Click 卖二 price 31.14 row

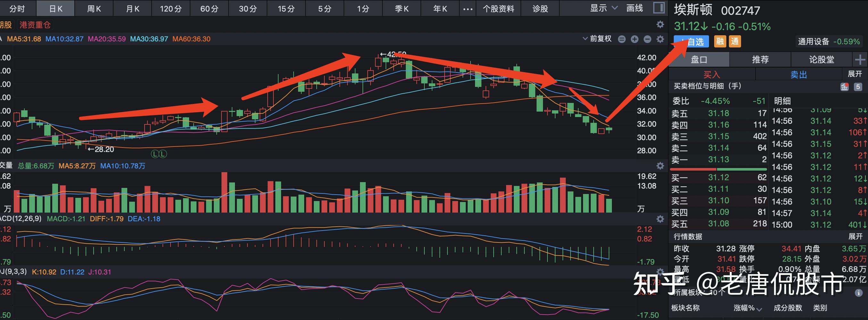click(719, 148)
